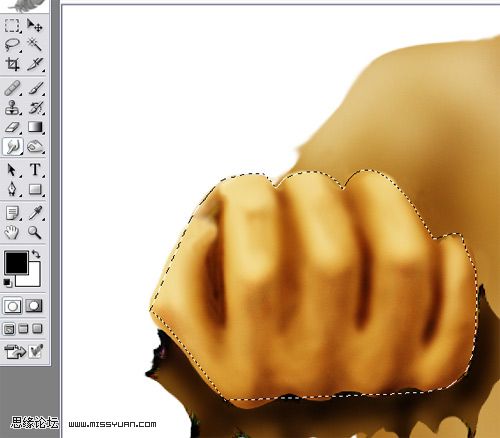Select the Path Selection arrow tool
The image size is (500, 438).
coord(12,170)
